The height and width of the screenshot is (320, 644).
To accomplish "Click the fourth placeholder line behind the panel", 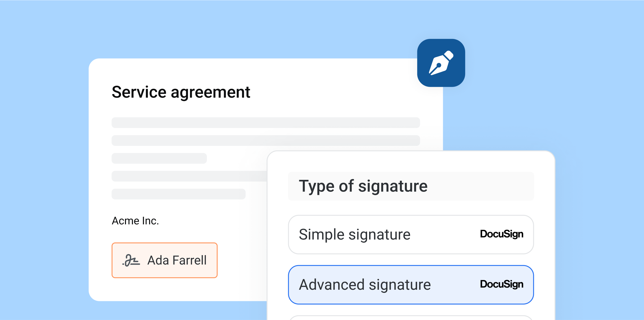I will (189, 176).
